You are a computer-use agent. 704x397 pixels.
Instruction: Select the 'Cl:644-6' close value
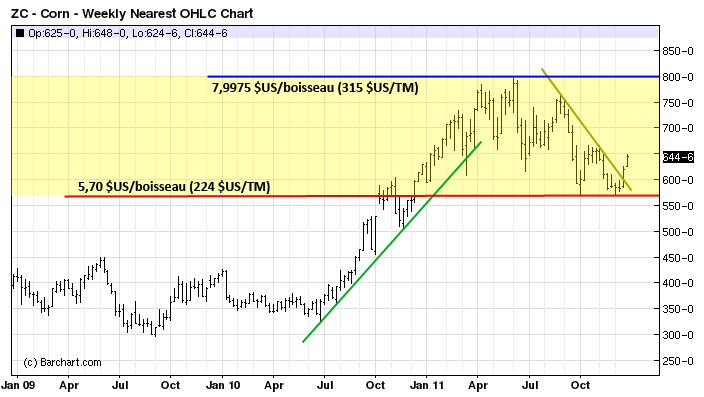pyautogui.click(x=206, y=33)
